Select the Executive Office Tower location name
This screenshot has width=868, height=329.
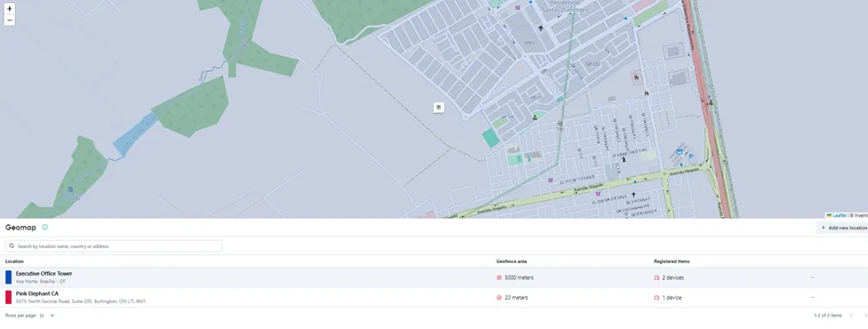pyautogui.click(x=44, y=274)
